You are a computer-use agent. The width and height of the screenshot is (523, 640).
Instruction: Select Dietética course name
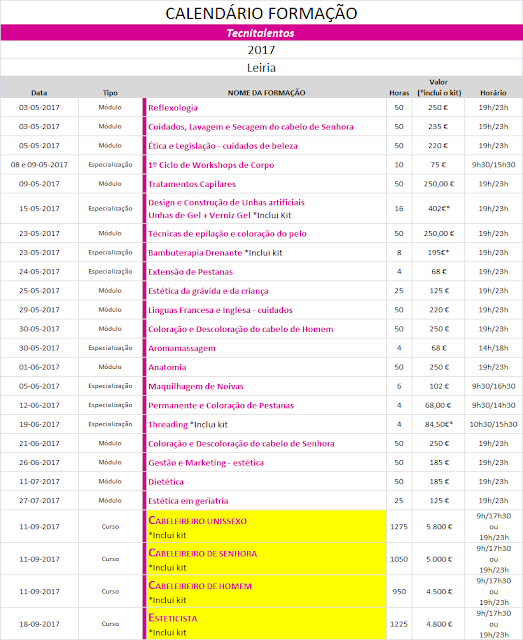point(166,482)
